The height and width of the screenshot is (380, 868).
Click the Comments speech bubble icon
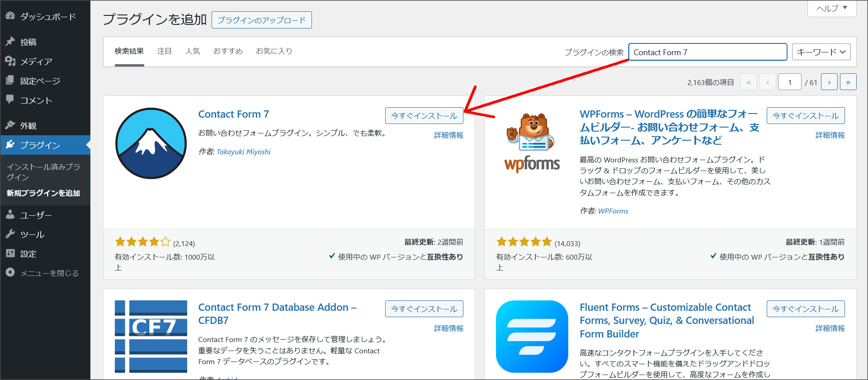click(x=10, y=100)
